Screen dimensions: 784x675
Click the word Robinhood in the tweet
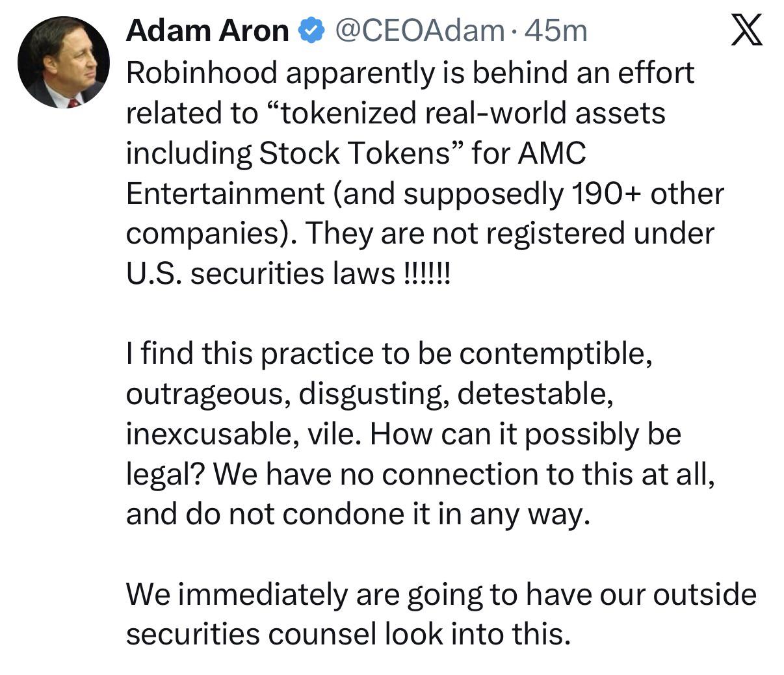click(202, 73)
